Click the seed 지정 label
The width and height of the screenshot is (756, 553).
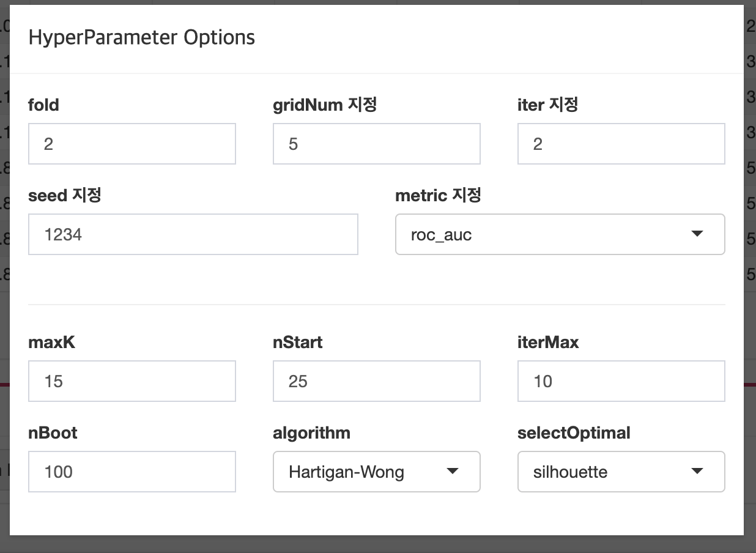[65, 195]
